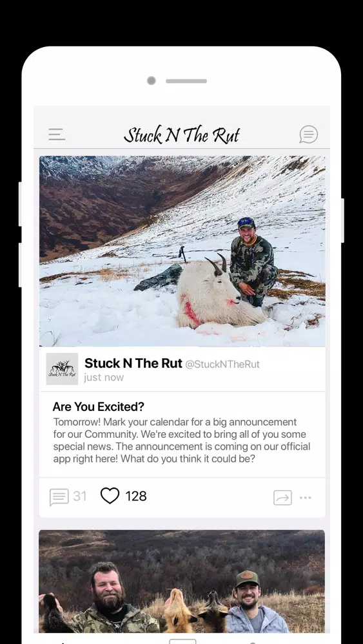
Task: Tap the center bottom tab bar icon
Action: pos(182,641)
